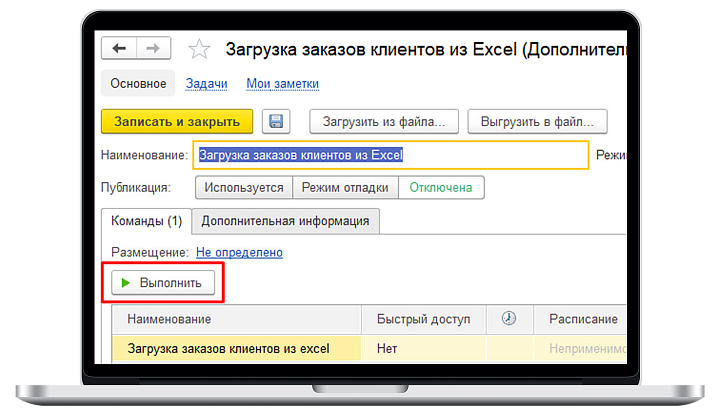Click the clock icon column header
The image size is (719, 414).
pyautogui.click(x=508, y=318)
